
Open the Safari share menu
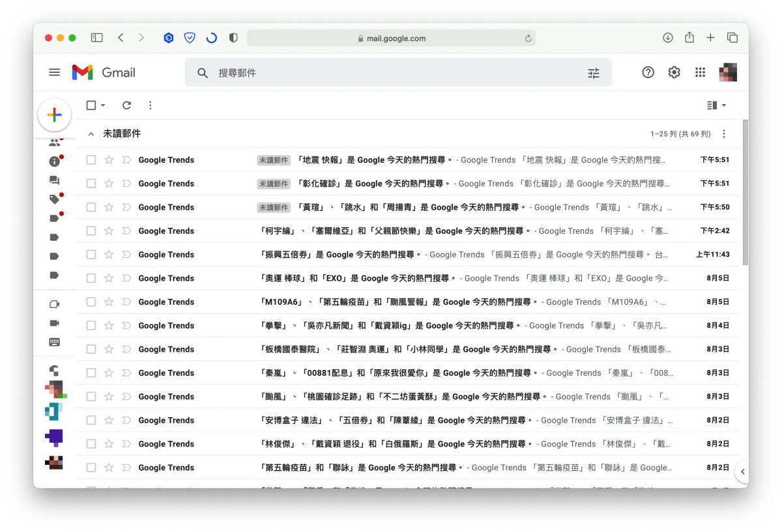click(x=689, y=37)
